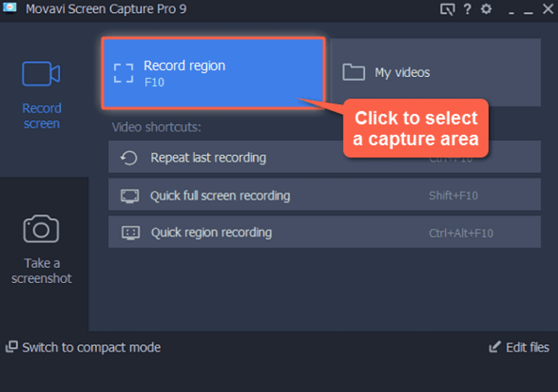
Task: Switch to compact mode
Action: [83, 347]
